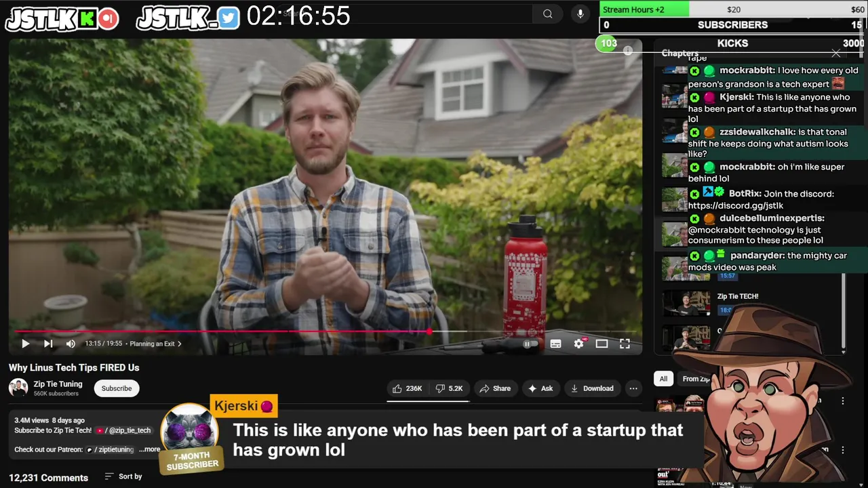Open the @zip_tie_tech channel link

point(123,430)
